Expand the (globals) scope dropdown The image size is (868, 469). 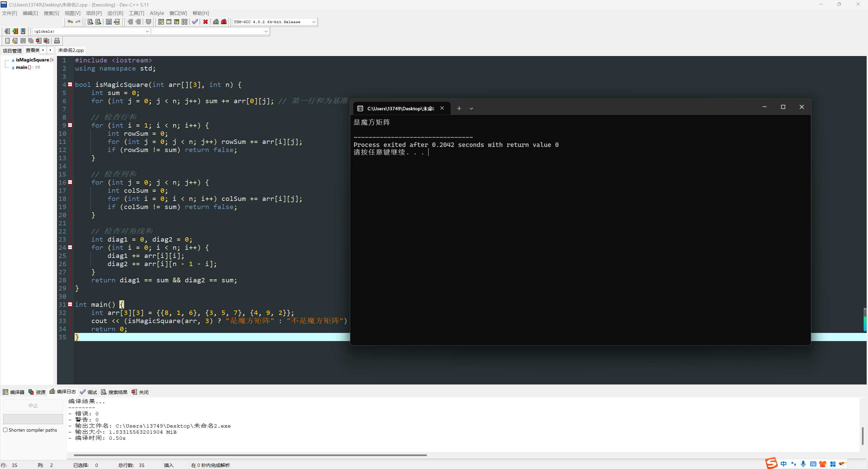pos(147,31)
